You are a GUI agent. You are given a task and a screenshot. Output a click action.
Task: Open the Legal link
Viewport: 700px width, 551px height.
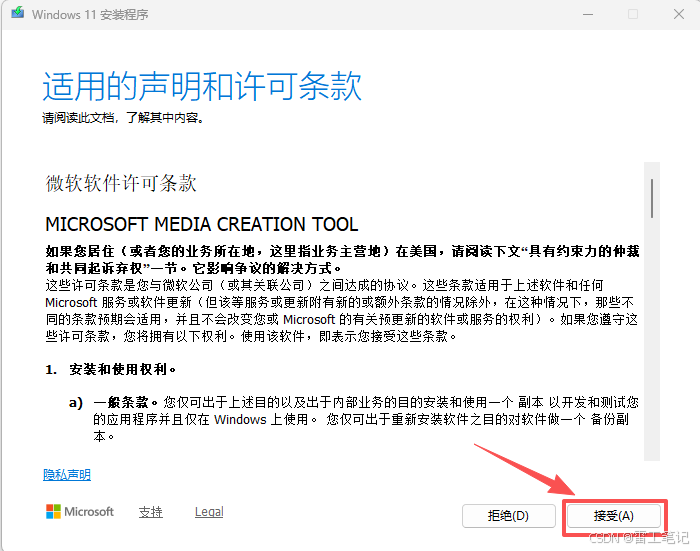click(209, 512)
